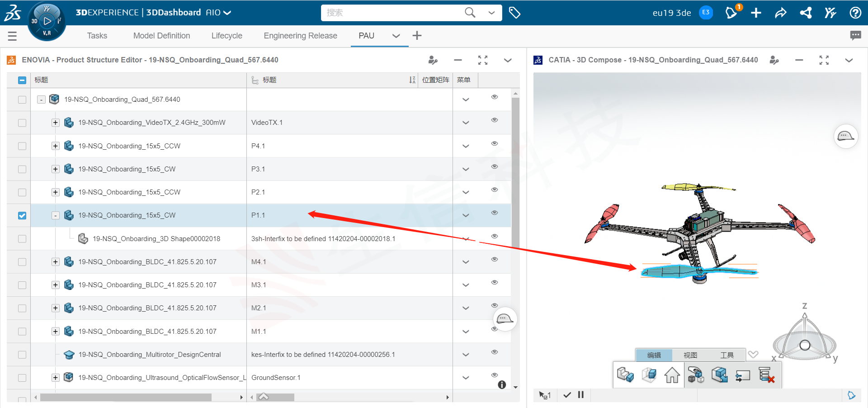Expand the Ultrasound_OpticalFlowSensor node
Viewport: 868px width, 408px height.
(55, 378)
